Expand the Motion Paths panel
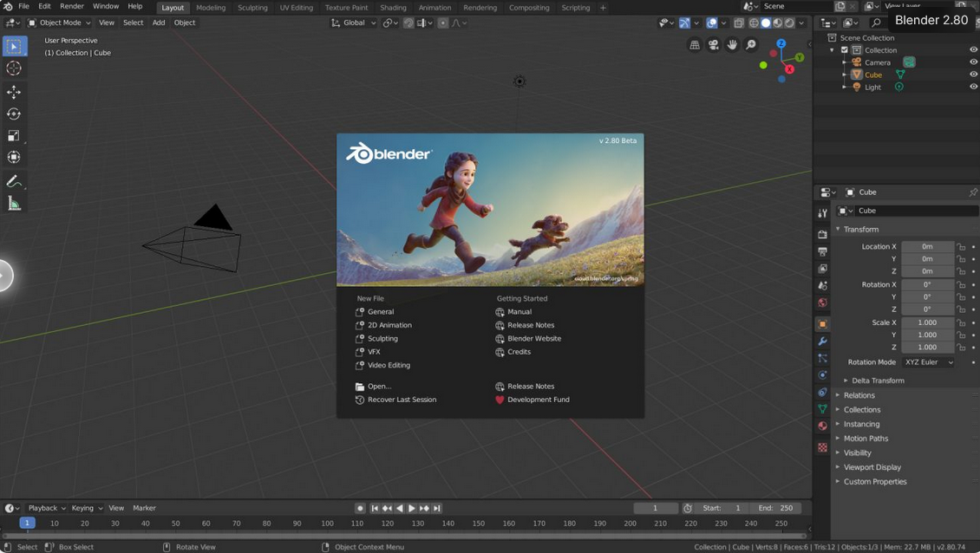The image size is (980, 553). (x=865, y=439)
